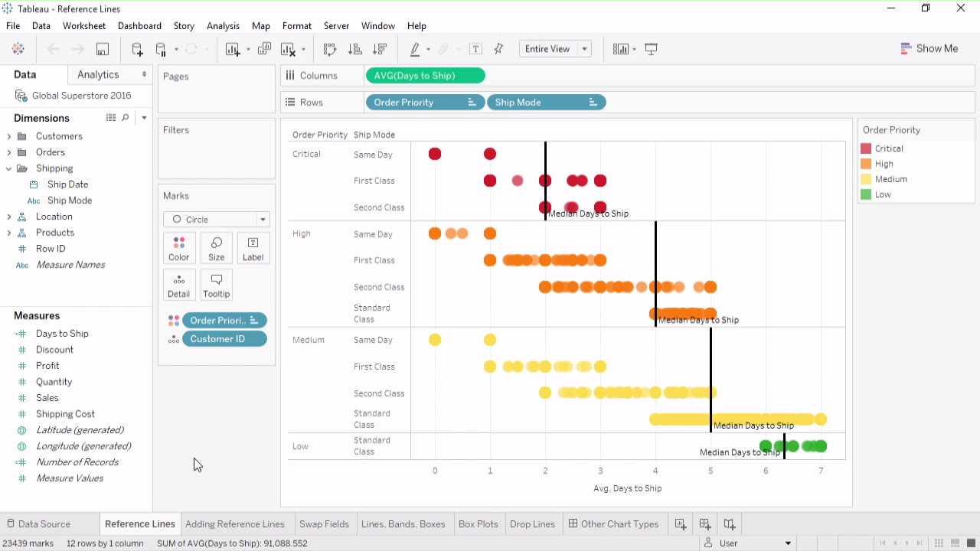Open the Color marks card button

[178, 249]
